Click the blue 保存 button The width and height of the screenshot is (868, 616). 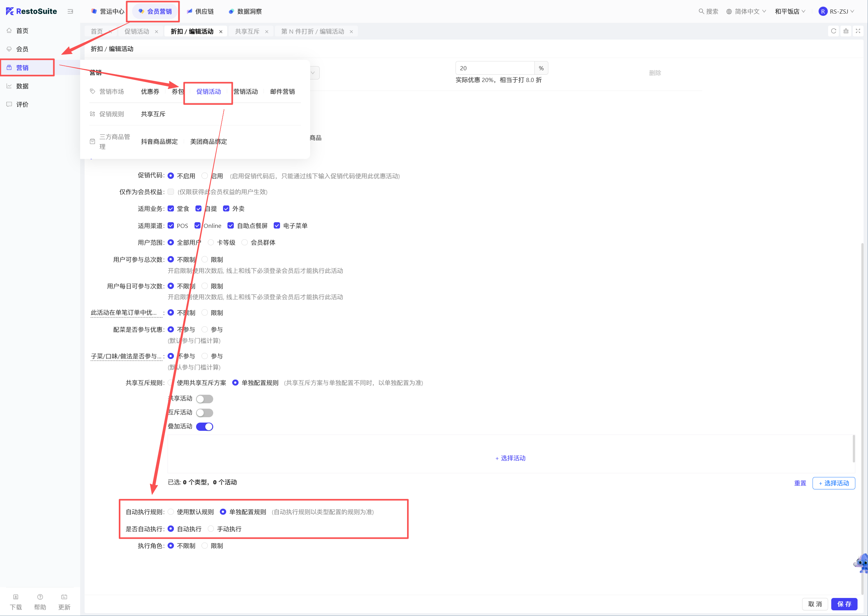click(x=844, y=604)
